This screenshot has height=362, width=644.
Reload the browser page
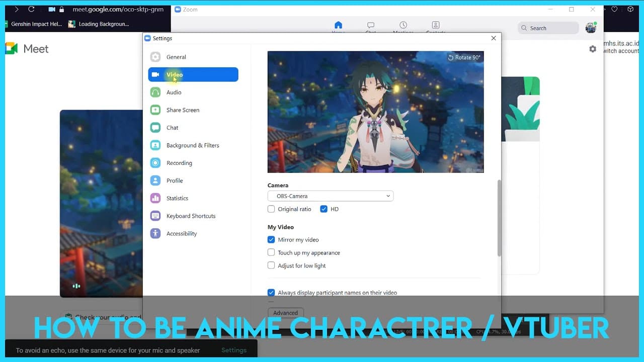(x=31, y=9)
